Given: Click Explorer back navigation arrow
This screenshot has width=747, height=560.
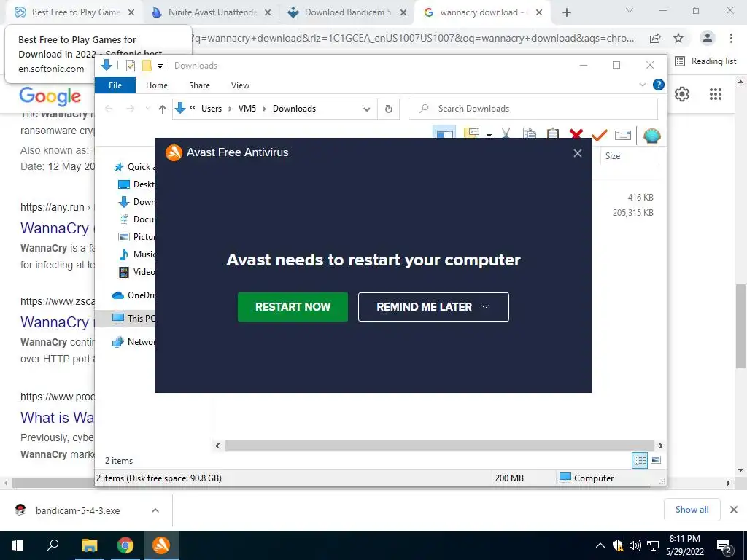Looking at the screenshot, I should [109, 109].
